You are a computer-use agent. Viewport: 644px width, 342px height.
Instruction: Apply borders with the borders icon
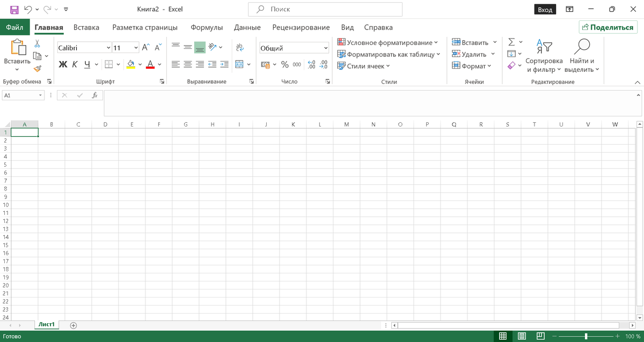click(x=109, y=64)
